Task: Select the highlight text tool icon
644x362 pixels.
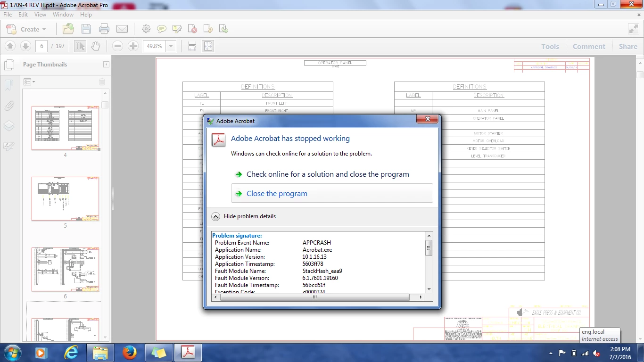Action: pos(177,29)
